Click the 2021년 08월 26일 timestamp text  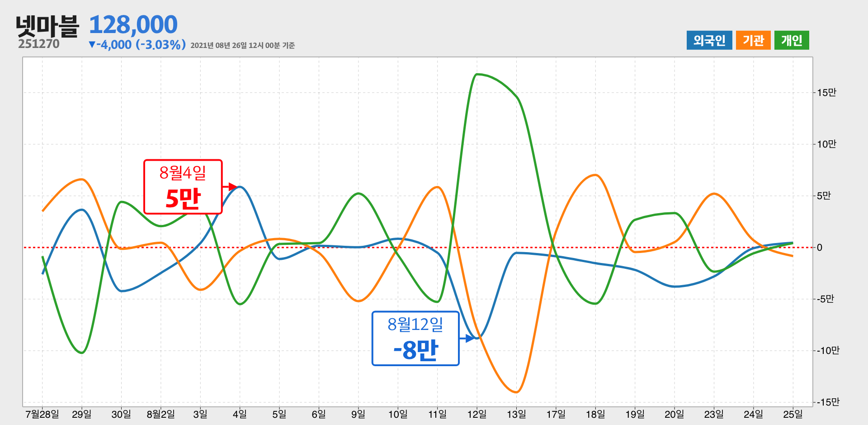(x=243, y=45)
